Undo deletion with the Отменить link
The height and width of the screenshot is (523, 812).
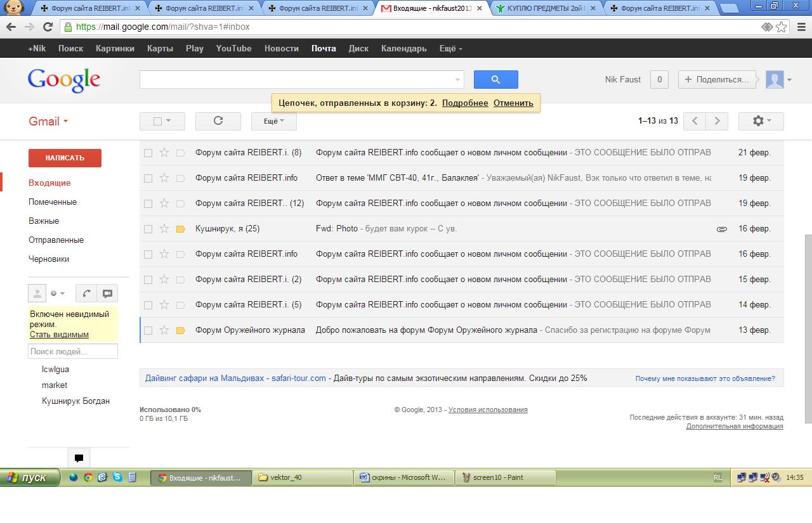tap(513, 103)
